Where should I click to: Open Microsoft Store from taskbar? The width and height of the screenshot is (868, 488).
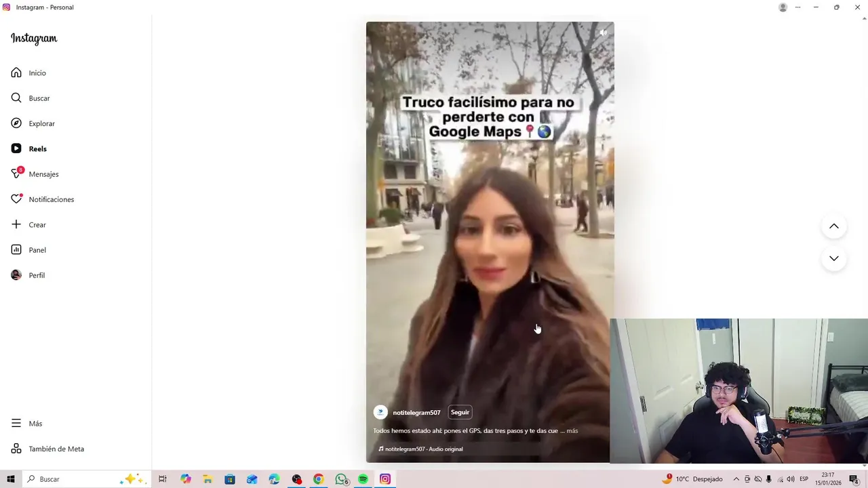click(230, 479)
